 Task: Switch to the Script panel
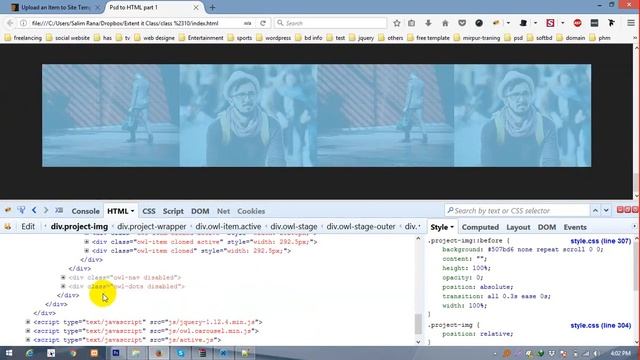click(173, 211)
